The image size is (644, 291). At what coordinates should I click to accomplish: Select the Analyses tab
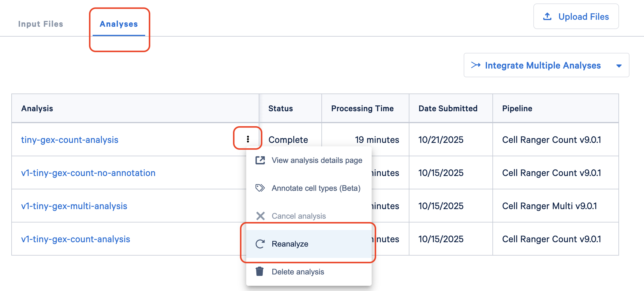(x=119, y=24)
